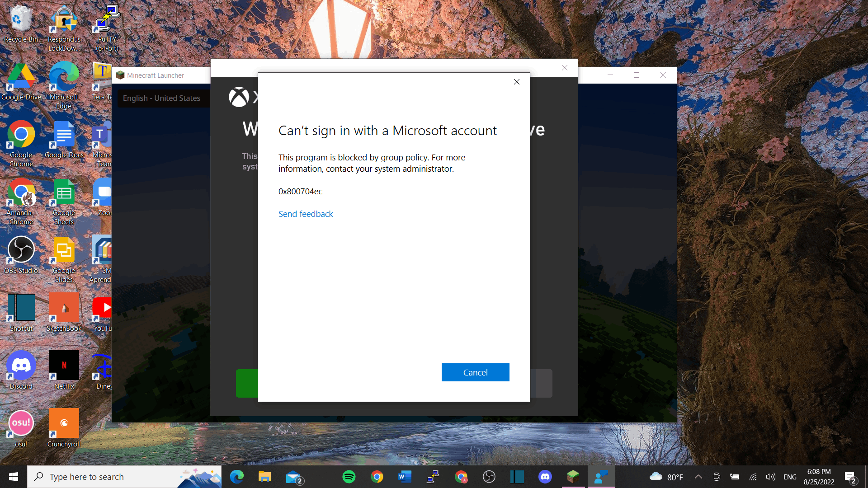Viewport: 868px width, 488px height.
Task: Open Wi-Fi network settings in tray
Action: [753, 477]
